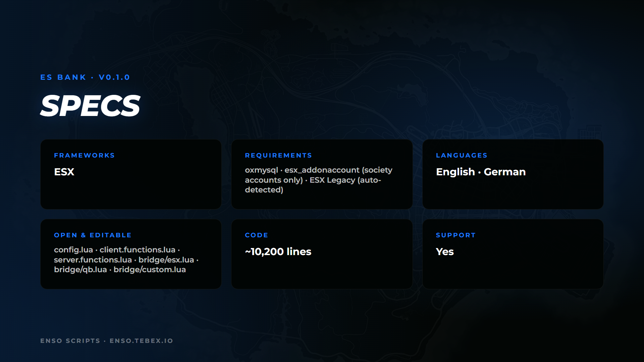This screenshot has width=644, height=362.
Task: Select the OPEN & EDITABLE card title
Action: coord(93,235)
